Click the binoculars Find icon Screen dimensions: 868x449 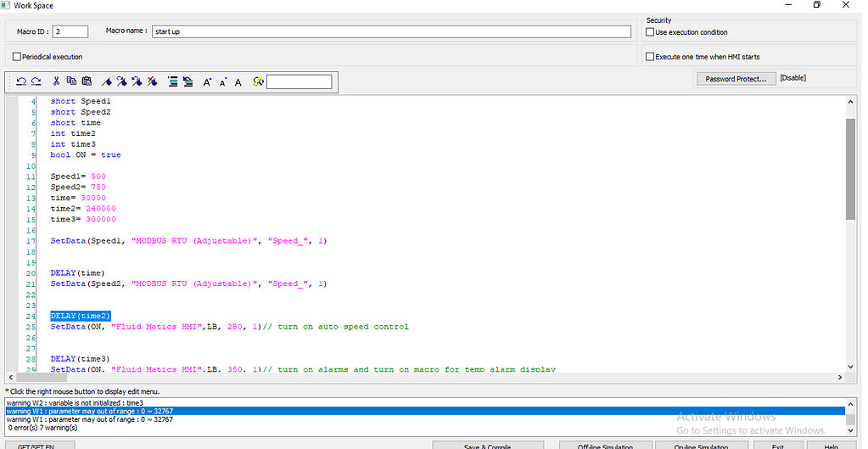click(x=258, y=82)
